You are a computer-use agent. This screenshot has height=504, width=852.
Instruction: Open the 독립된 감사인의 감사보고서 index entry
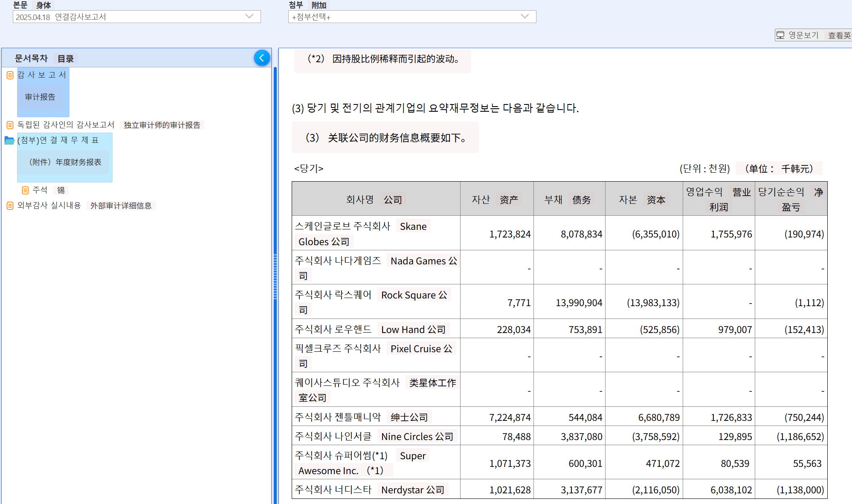coord(66,125)
